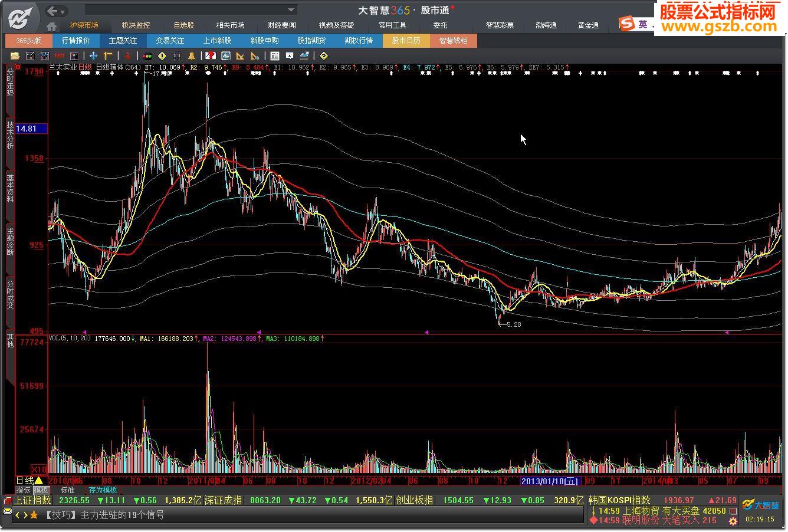This screenshot has width=788, height=532.
Task: Click the blue picture chart icon
Action: [x=225, y=56]
